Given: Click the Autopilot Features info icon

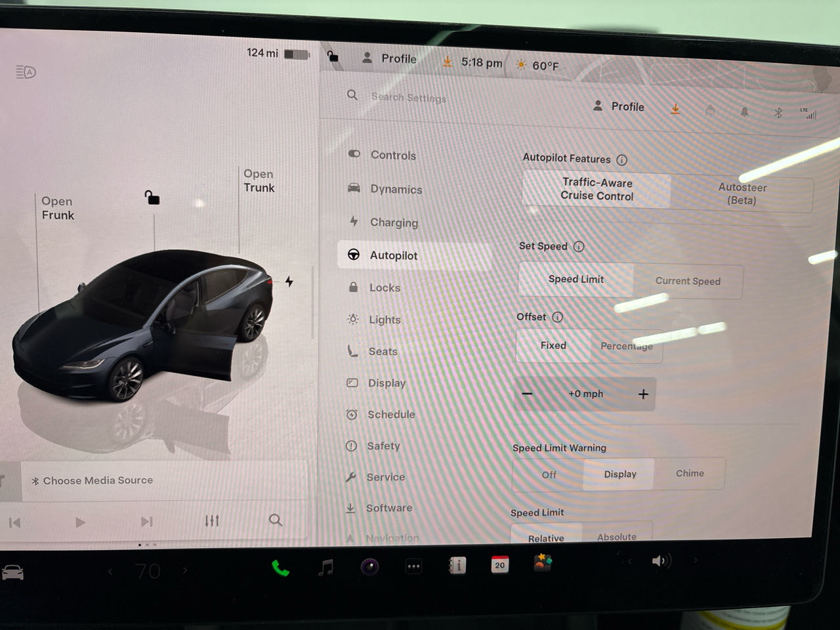Looking at the screenshot, I should (x=622, y=159).
